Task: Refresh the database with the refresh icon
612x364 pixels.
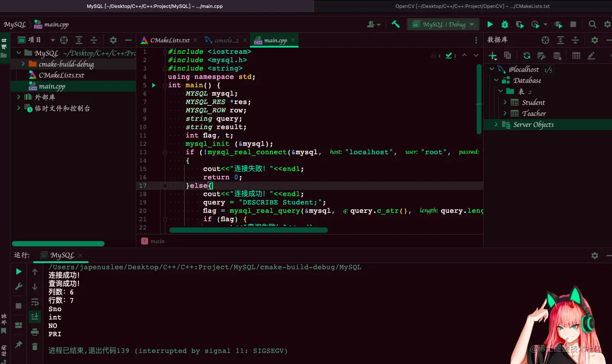Action: pyautogui.click(x=526, y=56)
